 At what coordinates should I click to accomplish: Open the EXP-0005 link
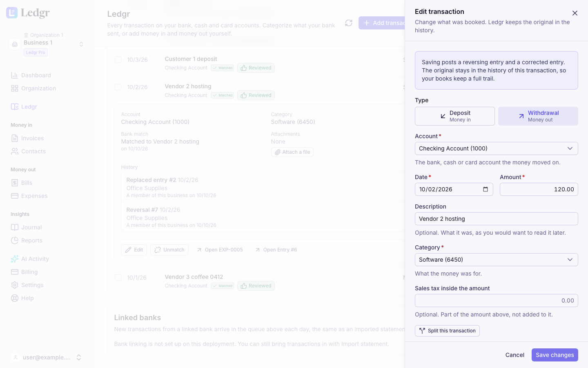click(x=220, y=250)
